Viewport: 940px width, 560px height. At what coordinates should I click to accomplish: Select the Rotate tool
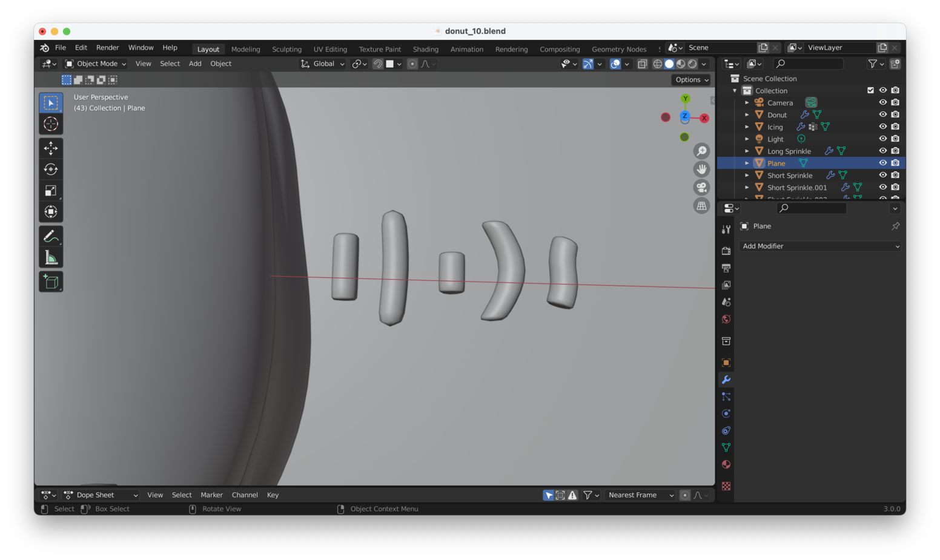(x=51, y=170)
